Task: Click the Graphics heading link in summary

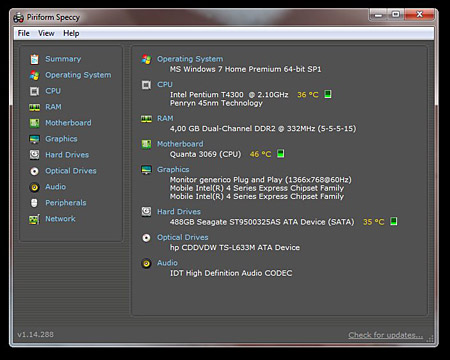Action: pyautogui.click(x=173, y=170)
